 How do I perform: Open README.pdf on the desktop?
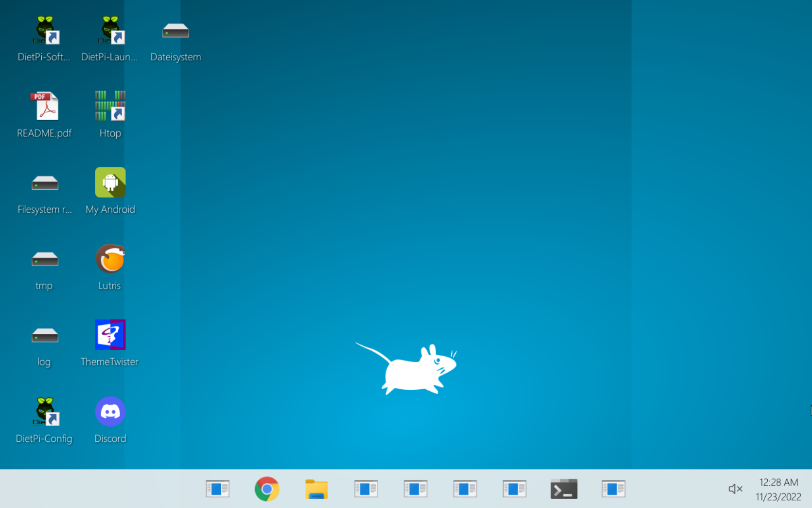pos(44,107)
